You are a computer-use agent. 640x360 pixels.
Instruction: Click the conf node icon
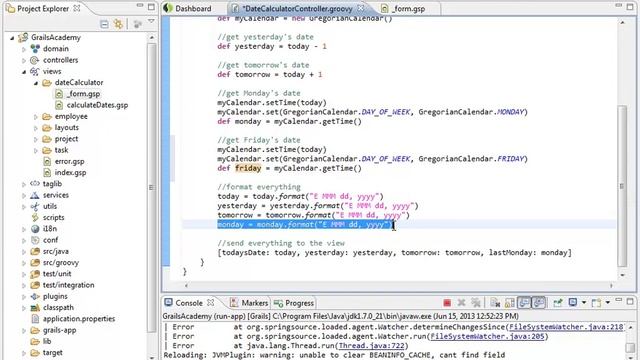(36, 240)
